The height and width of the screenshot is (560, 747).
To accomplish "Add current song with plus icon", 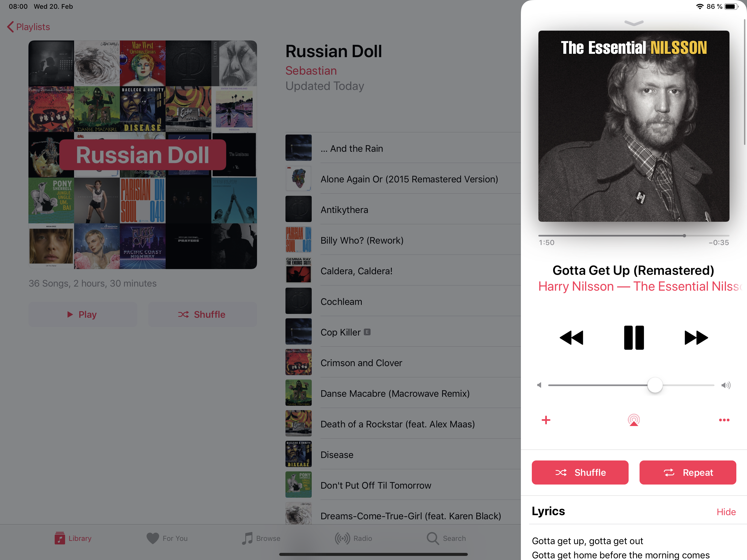I will 546,420.
